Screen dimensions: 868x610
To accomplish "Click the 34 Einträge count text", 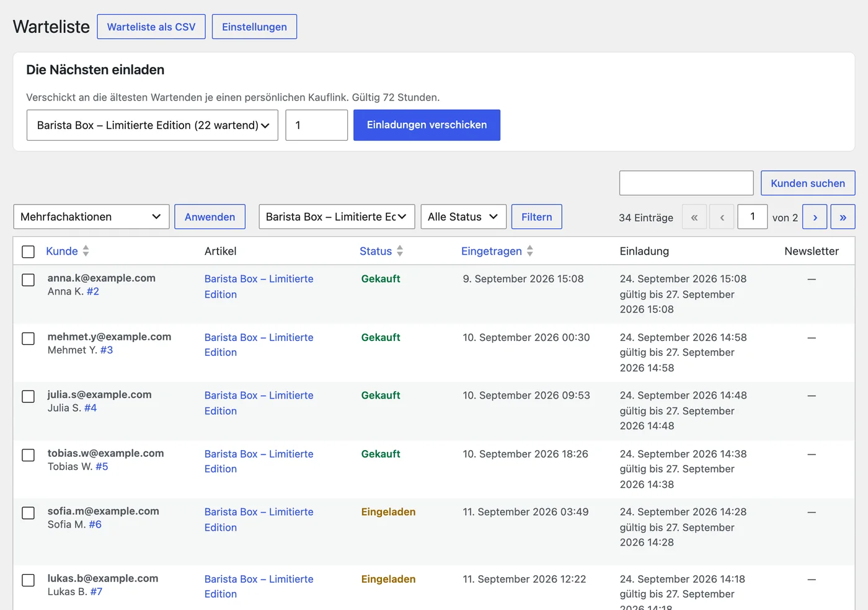I will pyautogui.click(x=646, y=218).
